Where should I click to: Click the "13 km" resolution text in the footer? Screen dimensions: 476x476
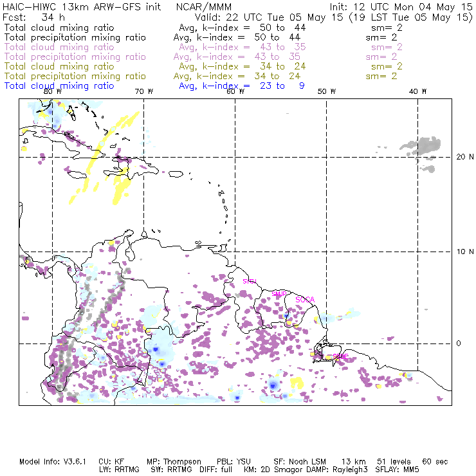tap(354, 462)
